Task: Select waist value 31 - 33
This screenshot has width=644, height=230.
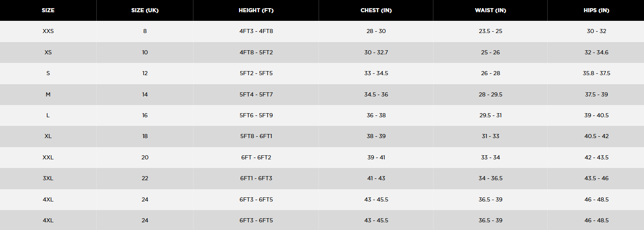Action: point(490,136)
